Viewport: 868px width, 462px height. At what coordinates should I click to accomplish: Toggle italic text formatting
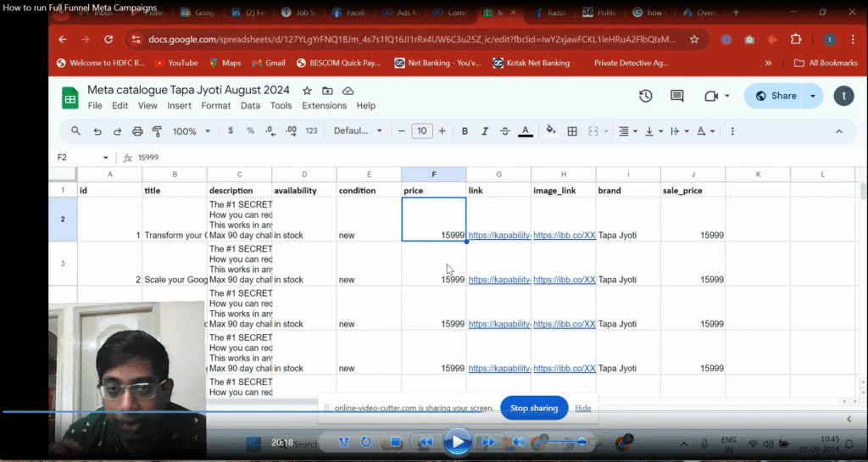click(485, 131)
